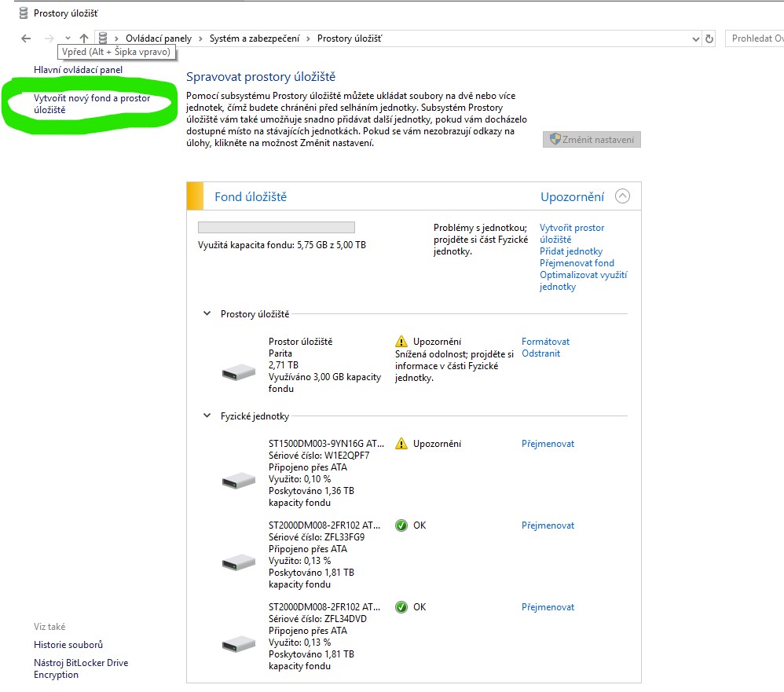Go back with the Back arrow

26,38
